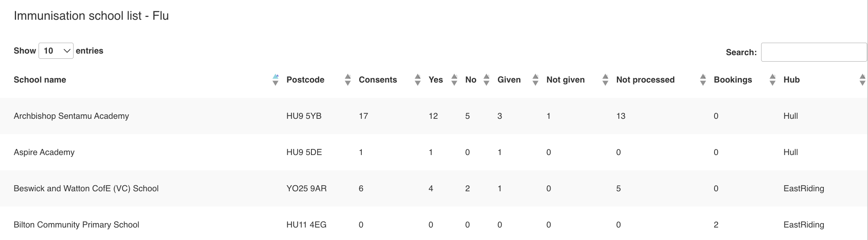
Task: Click sort arrows beside Postcode column
Action: (x=348, y=80)
